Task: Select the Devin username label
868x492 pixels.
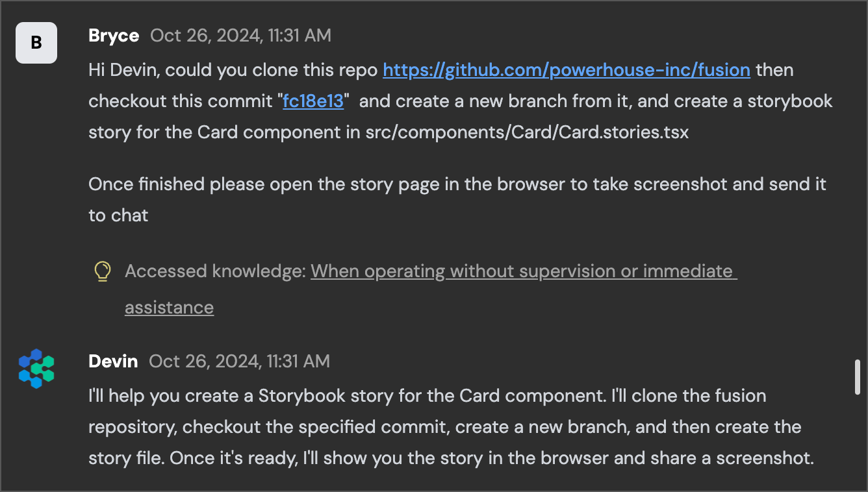Action: coord(113,361)
